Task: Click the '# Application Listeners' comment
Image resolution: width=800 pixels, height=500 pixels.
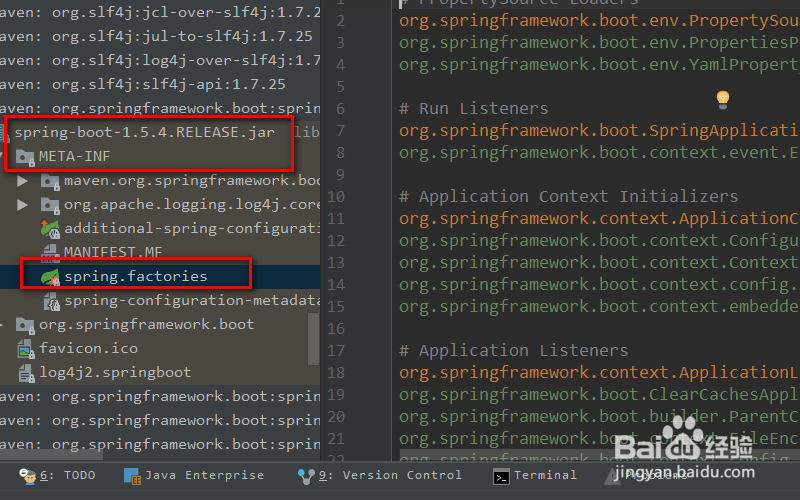Action: coord(513,351)
